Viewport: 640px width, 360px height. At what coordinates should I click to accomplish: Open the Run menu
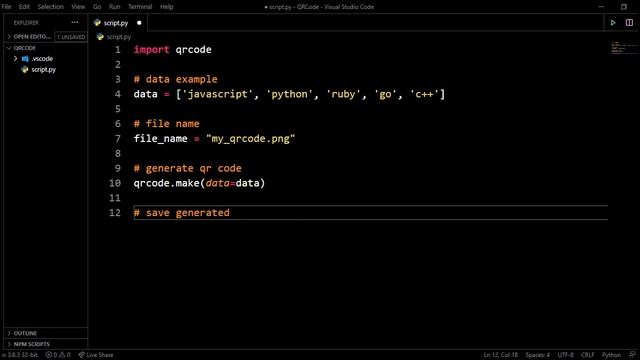(x=115, y=7)
